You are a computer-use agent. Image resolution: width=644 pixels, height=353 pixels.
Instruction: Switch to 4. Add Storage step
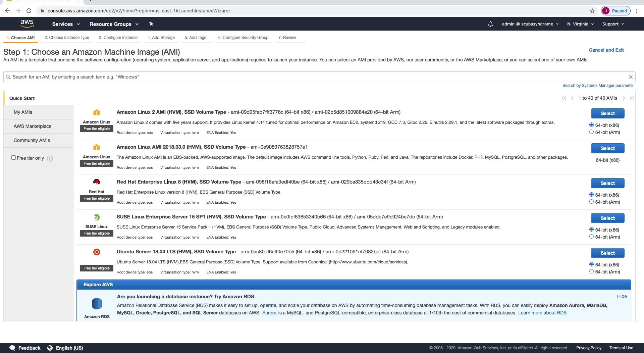[x=161, y=38]
